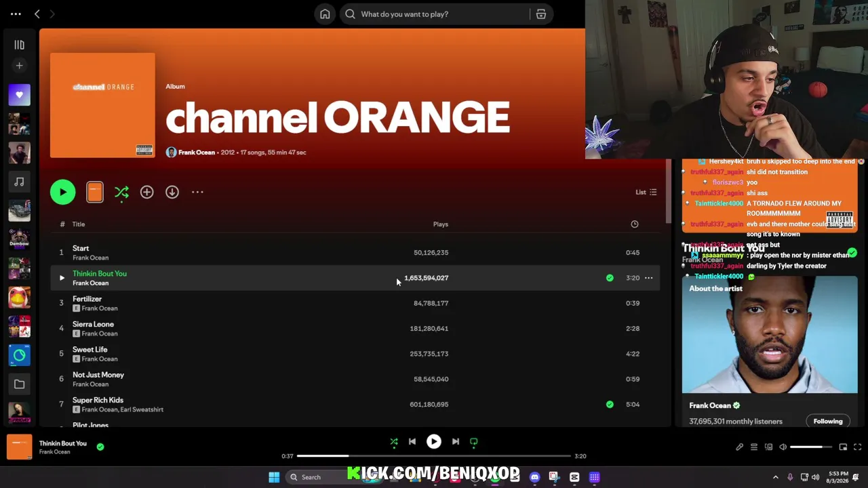868x488 pixels.
Task: Toggle saved check on Super Rich Kids row
Action: [610, 405]
